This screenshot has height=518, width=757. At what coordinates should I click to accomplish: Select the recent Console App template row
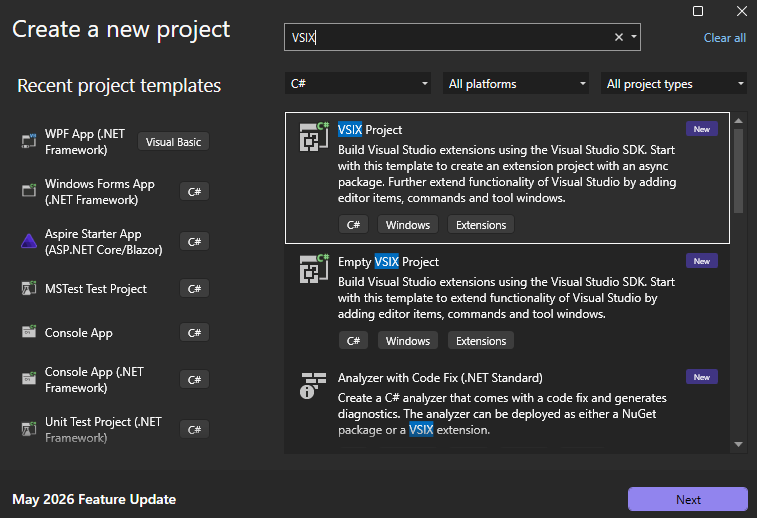coord(115,333)
